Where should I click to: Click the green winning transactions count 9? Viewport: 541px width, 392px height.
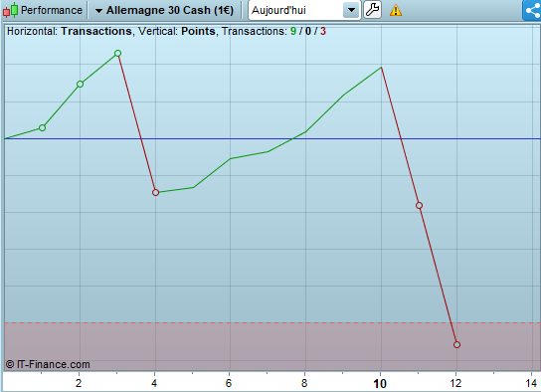293,31
